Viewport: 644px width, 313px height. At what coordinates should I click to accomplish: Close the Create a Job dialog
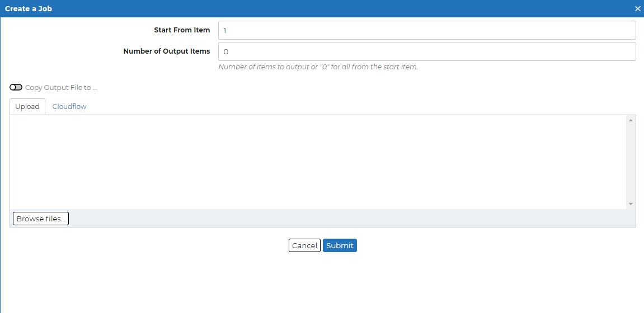637,8
